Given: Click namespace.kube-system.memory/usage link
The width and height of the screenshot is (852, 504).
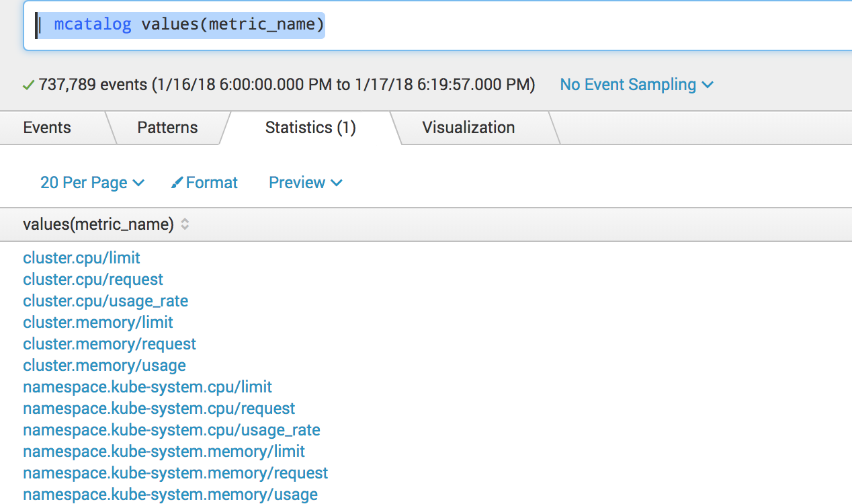Looking at the screenshot, I should coord(170,495).
